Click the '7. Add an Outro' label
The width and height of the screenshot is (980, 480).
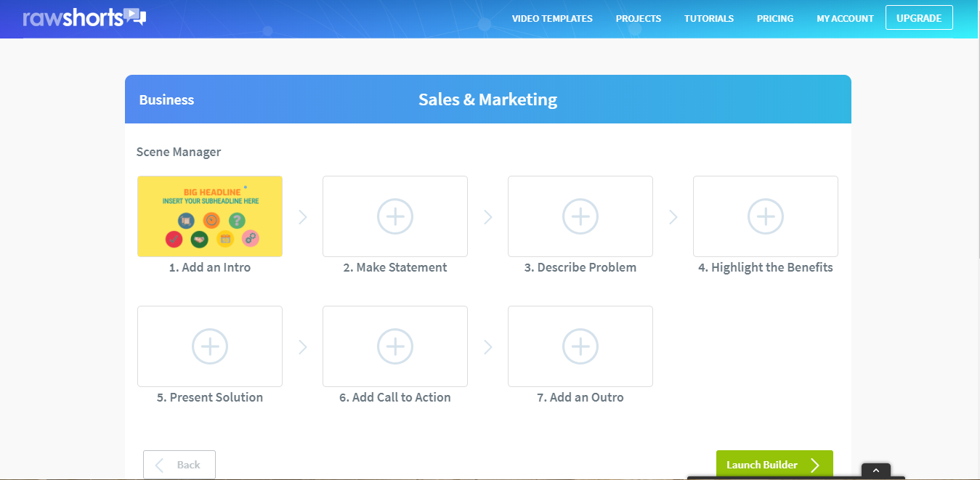(x=580, y=397)
